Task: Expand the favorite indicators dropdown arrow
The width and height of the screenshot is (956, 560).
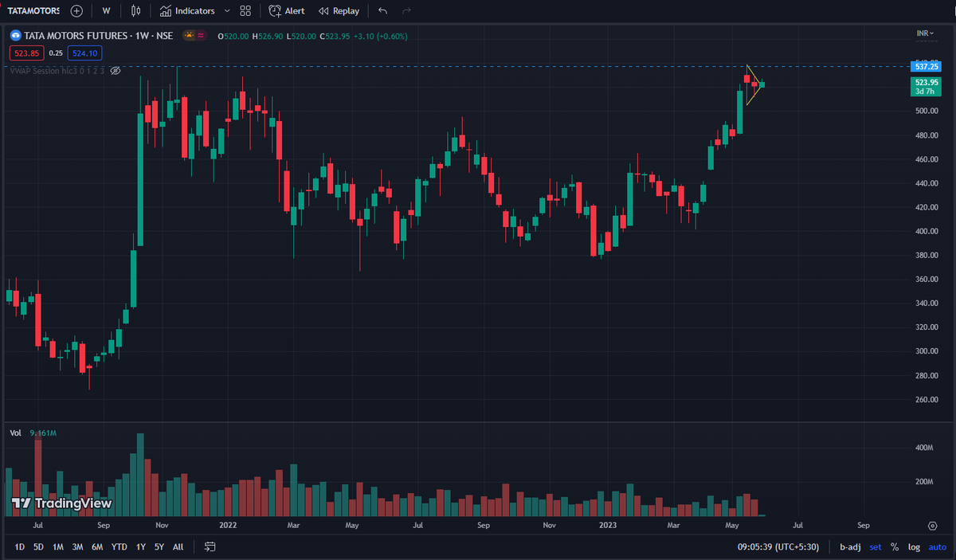Action: coord(227,11)
